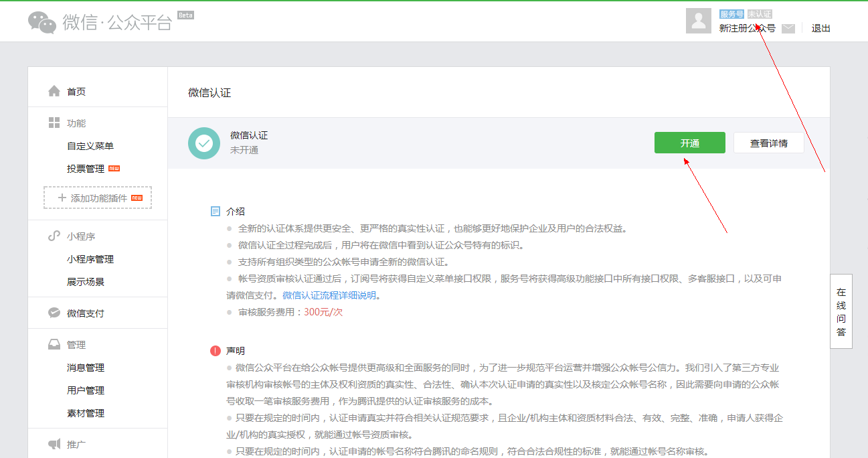The image size is (868, 458).
Task: Click 退出 to log out
Action: coord(821,28)
